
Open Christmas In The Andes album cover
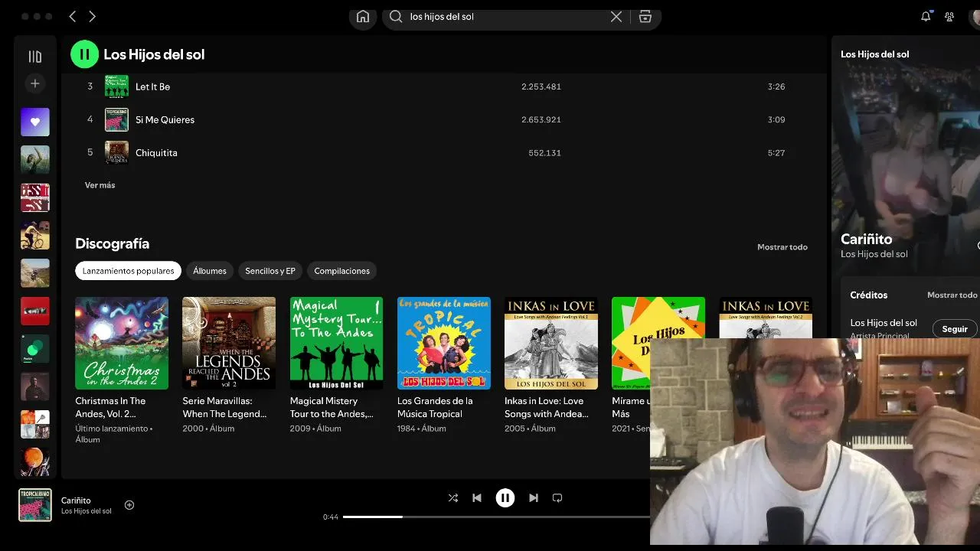pyautogui.click(x=122, y=343)
